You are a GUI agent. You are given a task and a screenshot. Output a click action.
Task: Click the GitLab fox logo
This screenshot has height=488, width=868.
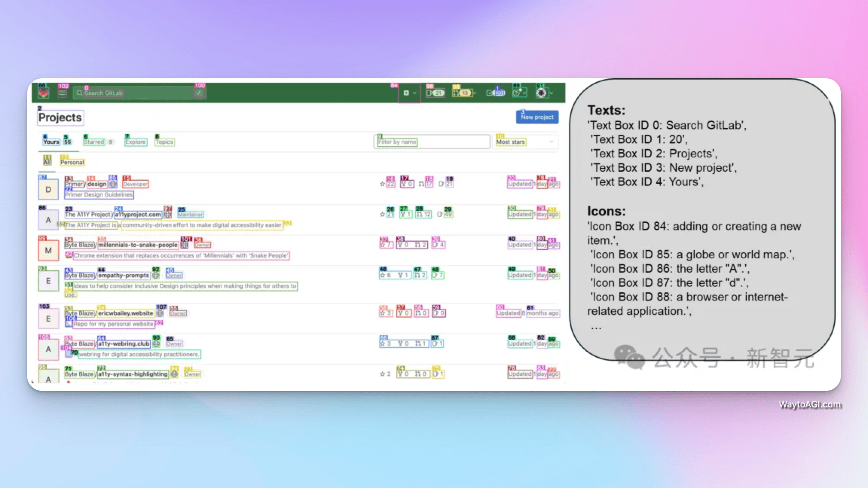pos(43,93)
